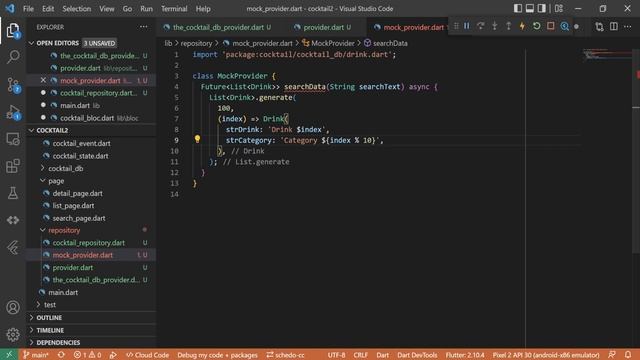The image size is (640, 360).
Task: Split the editor to the right
Action: 613,27
